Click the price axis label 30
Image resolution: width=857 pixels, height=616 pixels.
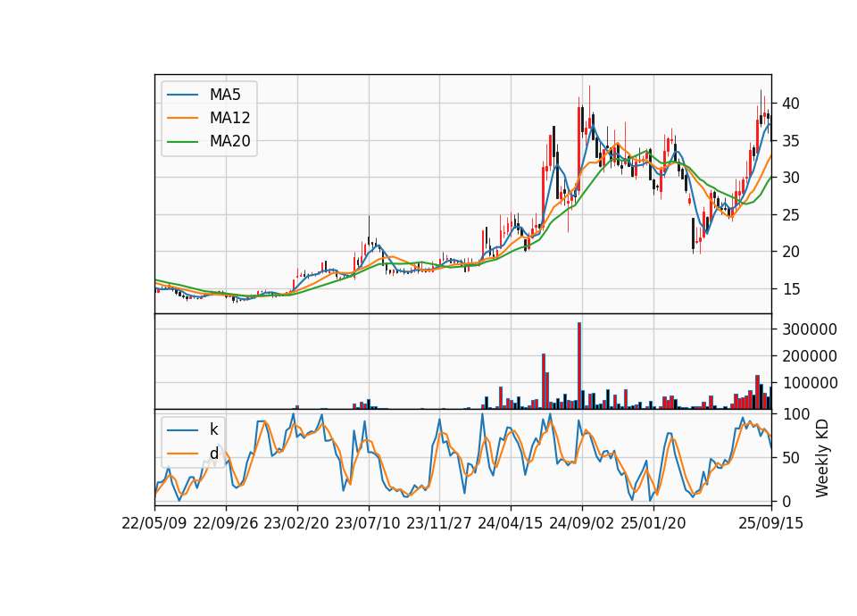pos(791,178)
